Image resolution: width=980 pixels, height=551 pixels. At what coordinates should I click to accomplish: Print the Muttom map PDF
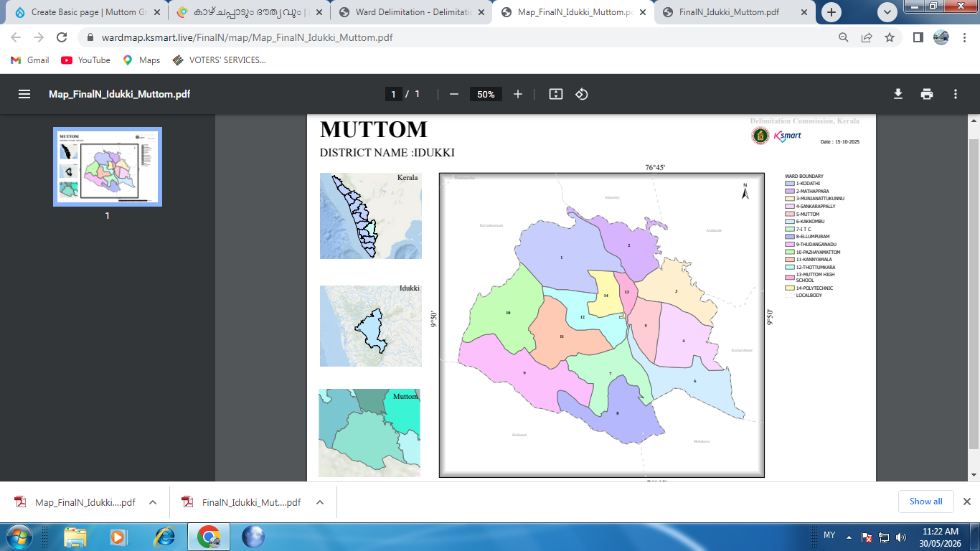pos(927,94)
